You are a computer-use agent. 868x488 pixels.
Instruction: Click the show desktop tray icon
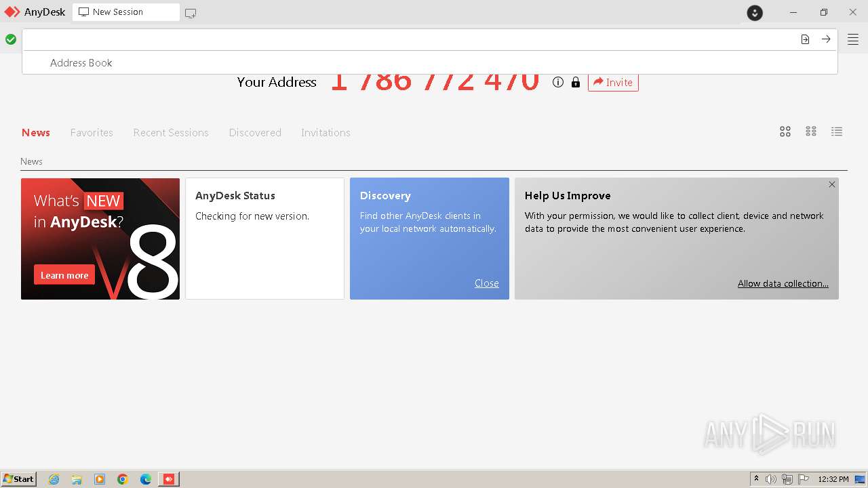(861, 479)
